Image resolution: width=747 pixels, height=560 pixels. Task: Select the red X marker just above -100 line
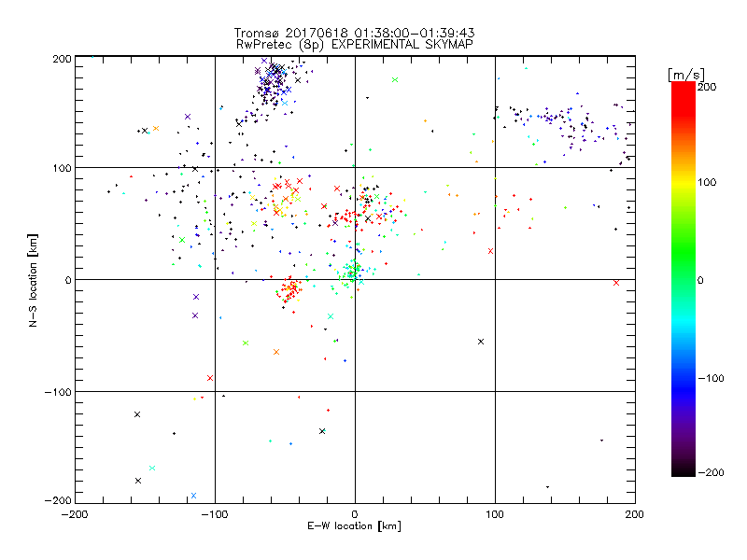(210, 378)
